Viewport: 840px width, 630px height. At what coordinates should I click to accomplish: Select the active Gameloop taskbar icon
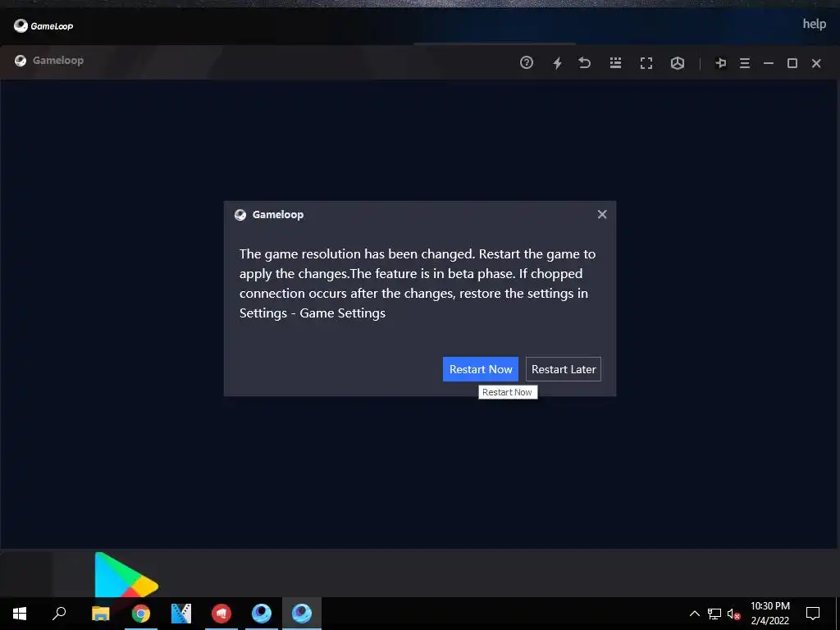point(302,614)
